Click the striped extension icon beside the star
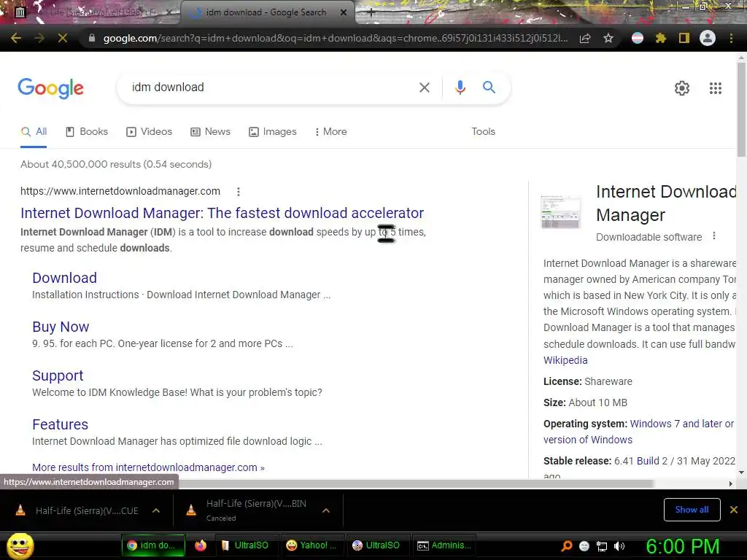 tap(638, 38)
